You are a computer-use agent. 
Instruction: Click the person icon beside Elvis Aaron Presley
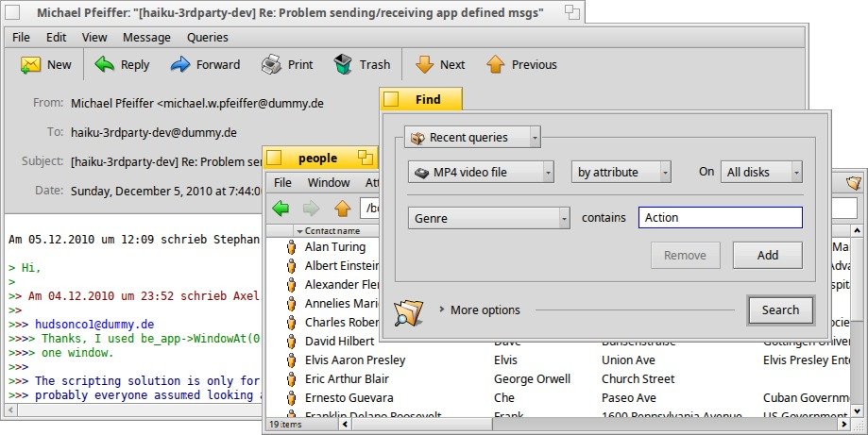click(x=291, y=360)
